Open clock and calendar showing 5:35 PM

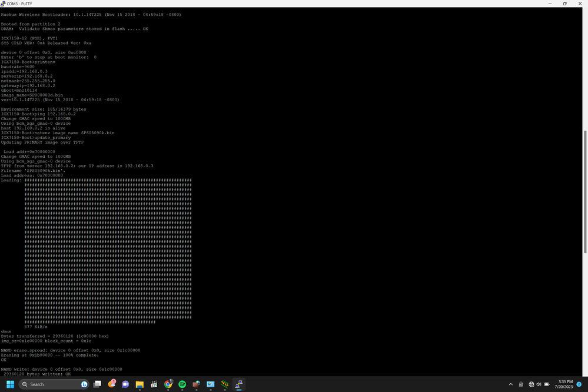tap(563, 384)
